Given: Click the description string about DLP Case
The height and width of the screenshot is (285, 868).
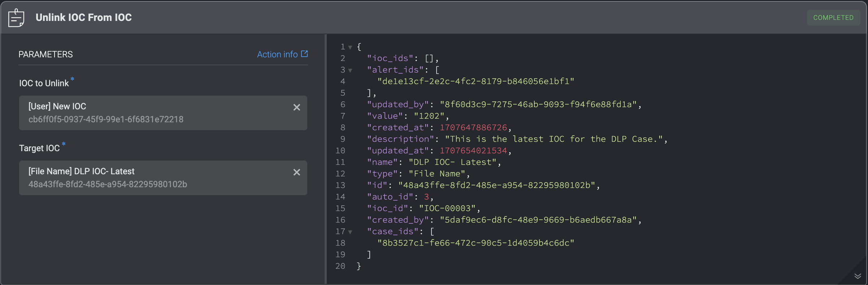Looking at the screenshot, I should 554,139.
